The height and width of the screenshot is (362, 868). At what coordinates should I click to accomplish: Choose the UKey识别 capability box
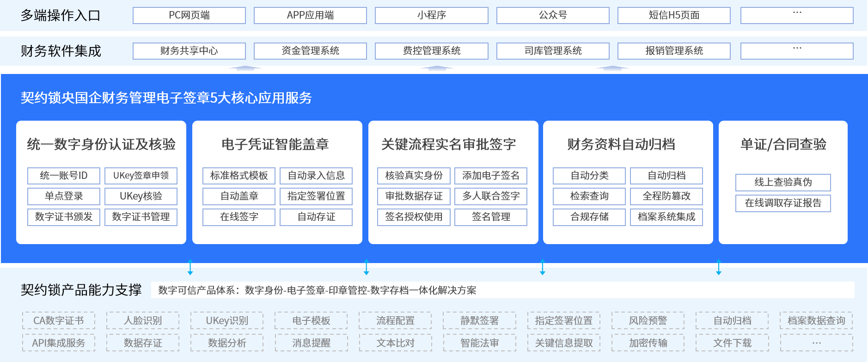[x=227, y=320]
